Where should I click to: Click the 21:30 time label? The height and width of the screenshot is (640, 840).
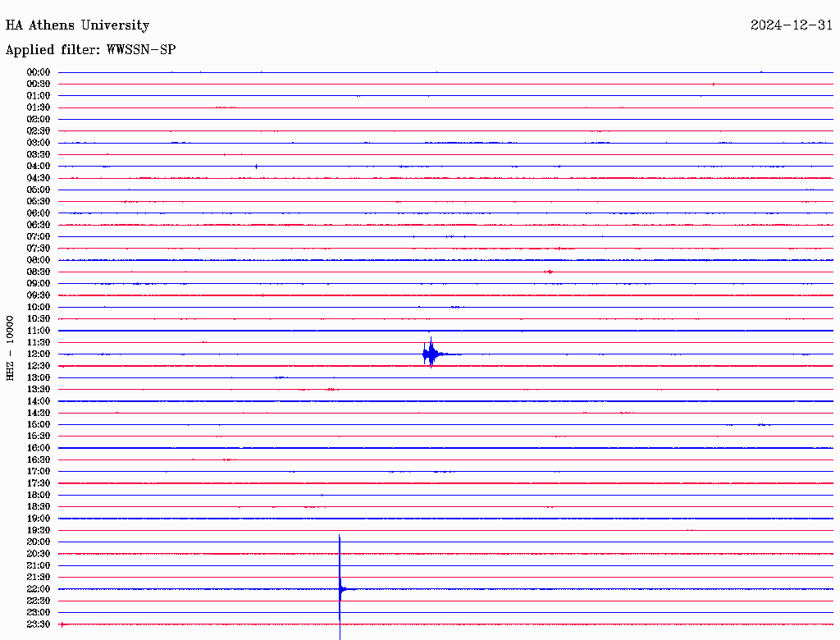tap(39, 578)
